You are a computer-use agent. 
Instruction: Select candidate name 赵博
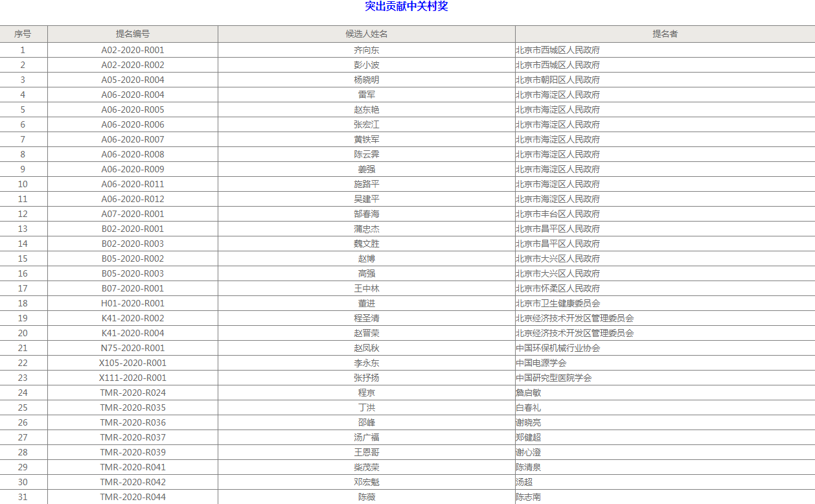(x=367, y=258)
